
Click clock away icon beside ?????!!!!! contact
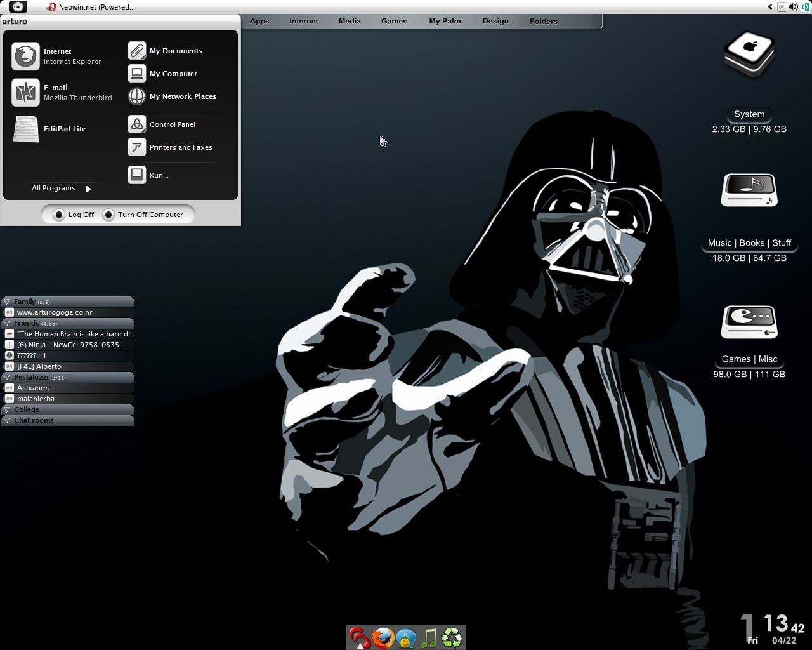tap(9, 355)
